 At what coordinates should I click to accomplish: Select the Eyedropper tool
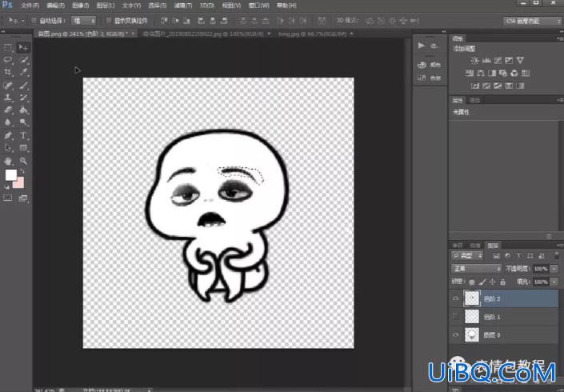[23, 72]
